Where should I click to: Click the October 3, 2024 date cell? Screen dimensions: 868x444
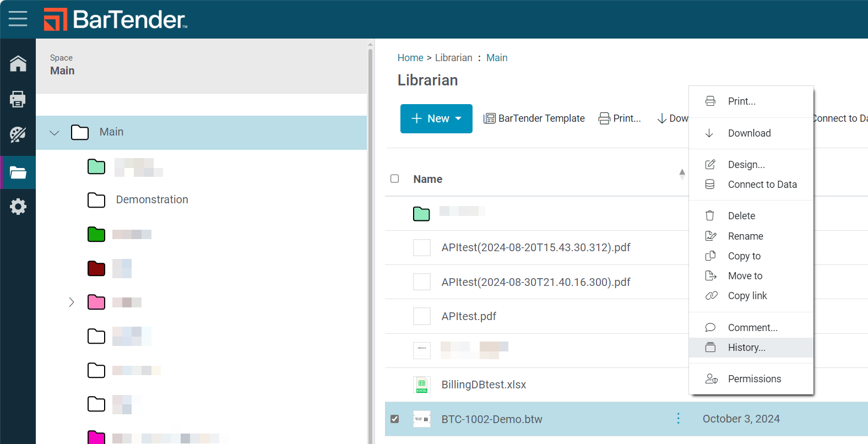click(x=741, y=419)
